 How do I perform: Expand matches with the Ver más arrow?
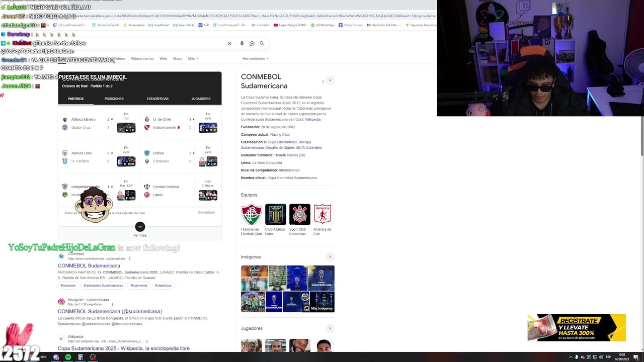[x=140, y=227]
